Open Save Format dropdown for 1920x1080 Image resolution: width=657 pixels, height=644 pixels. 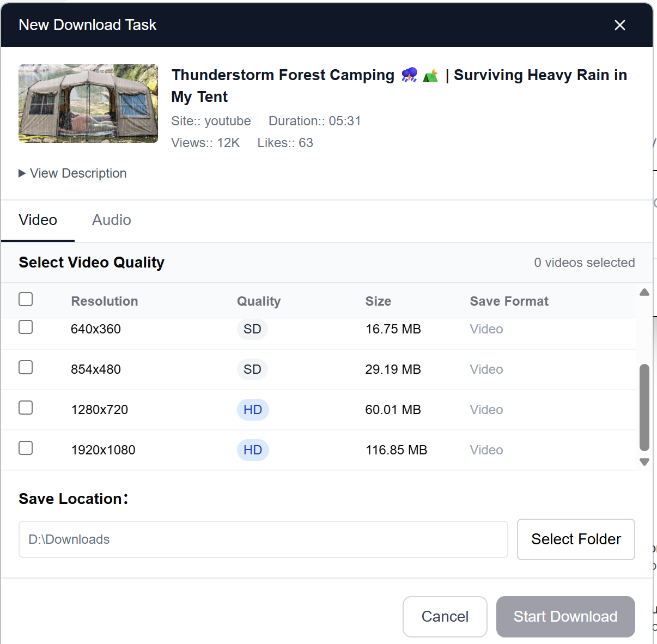(x=486, y=450)
